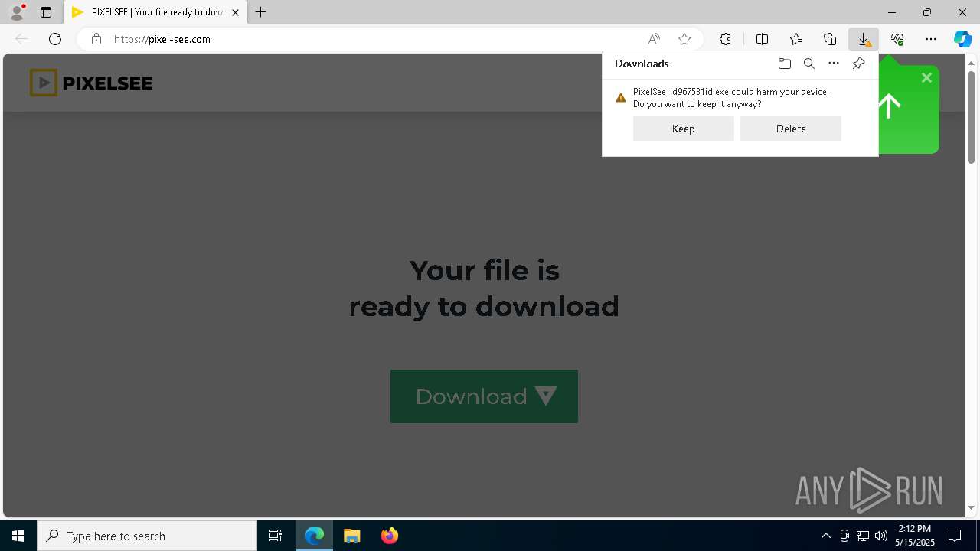Viewport: 980px width, 551px height.
Task: Open a new tab
Action: pyautogui.click(x=261, y=12)
